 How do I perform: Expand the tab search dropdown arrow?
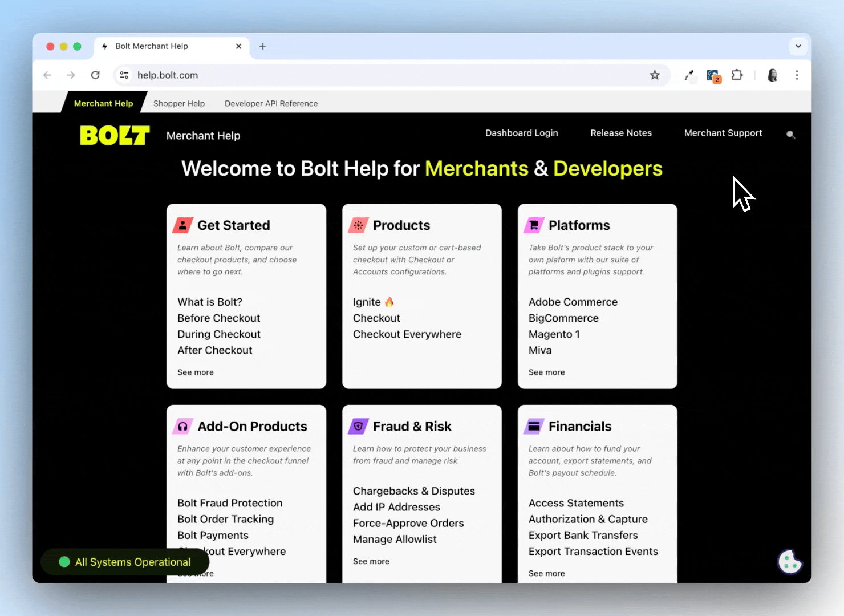coord(798,46)
